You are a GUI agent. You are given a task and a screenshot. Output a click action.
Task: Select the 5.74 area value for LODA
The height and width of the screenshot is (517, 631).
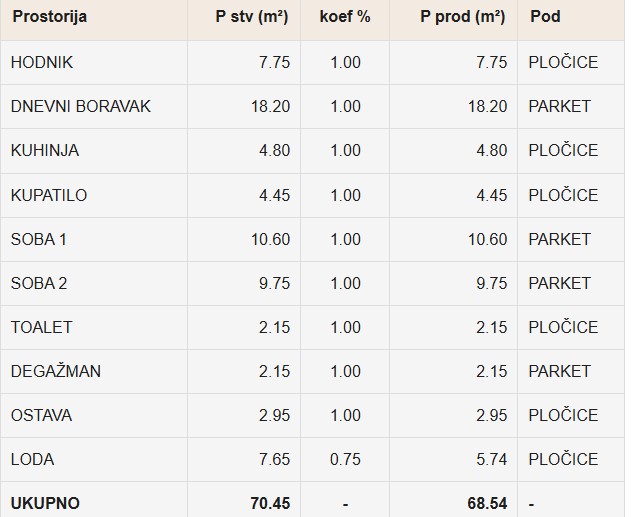click(491, 459)
